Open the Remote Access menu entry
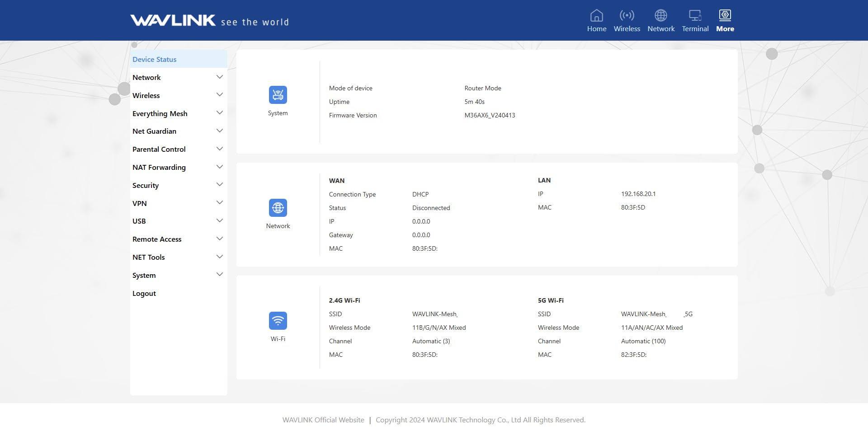The image size is (868, 435). click(x=157, y=239)
